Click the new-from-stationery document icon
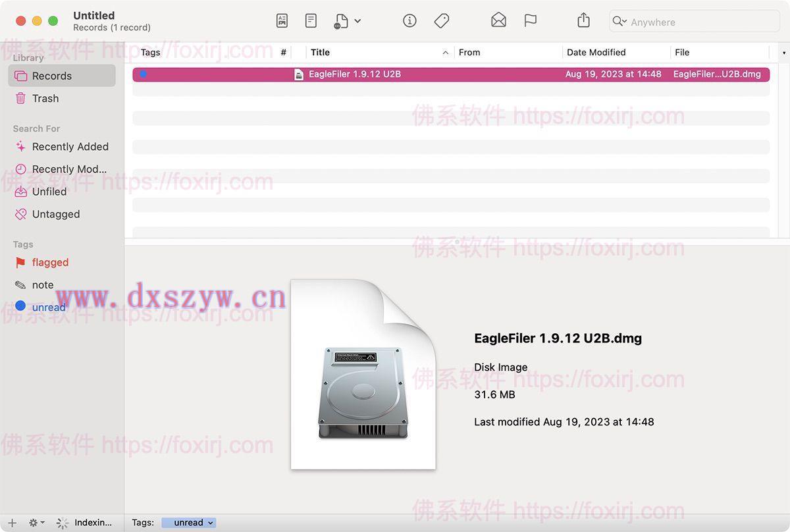The height and width of the screenshot is (532, 790). click(340, 21)
